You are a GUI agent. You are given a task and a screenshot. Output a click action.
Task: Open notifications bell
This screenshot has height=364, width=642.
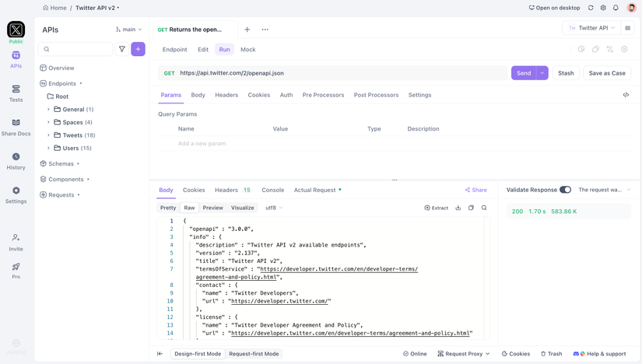pos(616,8)
